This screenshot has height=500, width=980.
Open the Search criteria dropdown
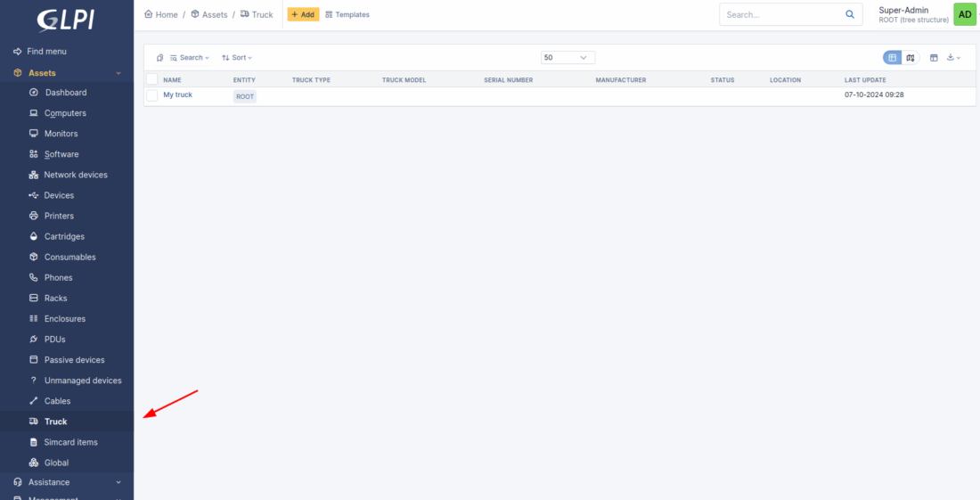point(190,58)
